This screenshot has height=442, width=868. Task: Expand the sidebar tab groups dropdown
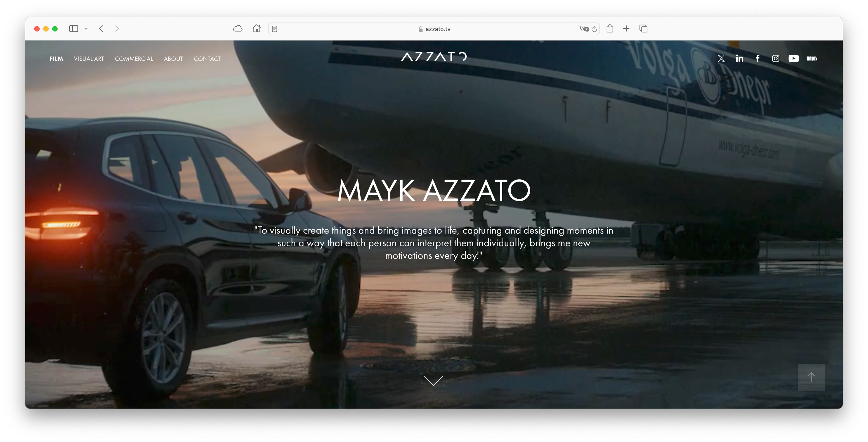point(86,29)
